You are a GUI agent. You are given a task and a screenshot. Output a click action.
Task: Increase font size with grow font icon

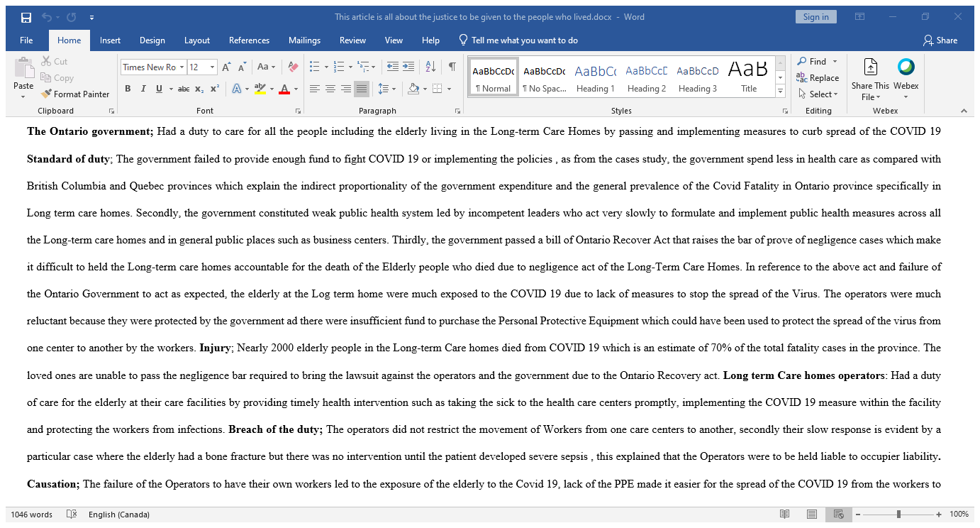pos(226,67)
